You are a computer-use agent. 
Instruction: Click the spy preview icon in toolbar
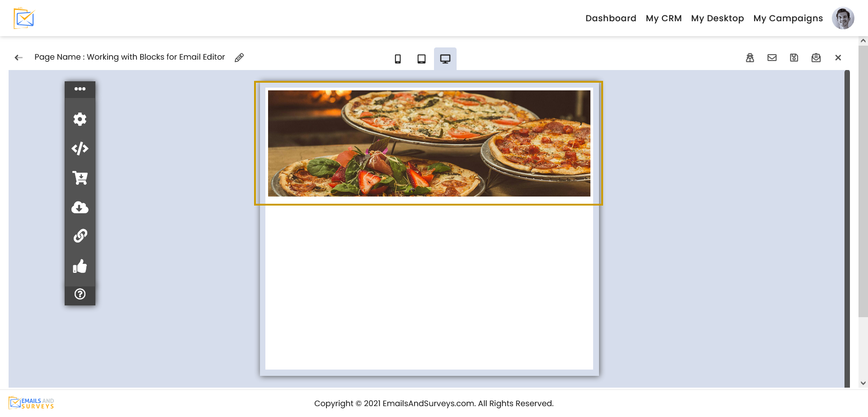point(750,57)
